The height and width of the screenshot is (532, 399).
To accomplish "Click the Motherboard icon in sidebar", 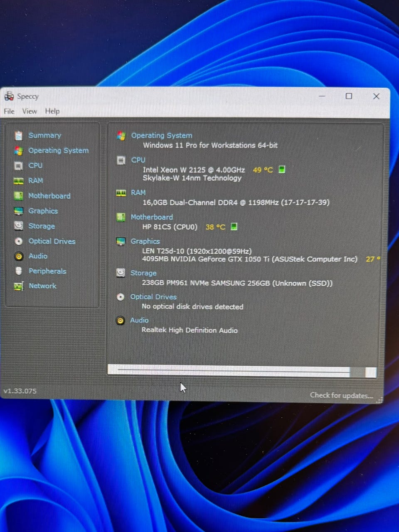I will [18, 196].
